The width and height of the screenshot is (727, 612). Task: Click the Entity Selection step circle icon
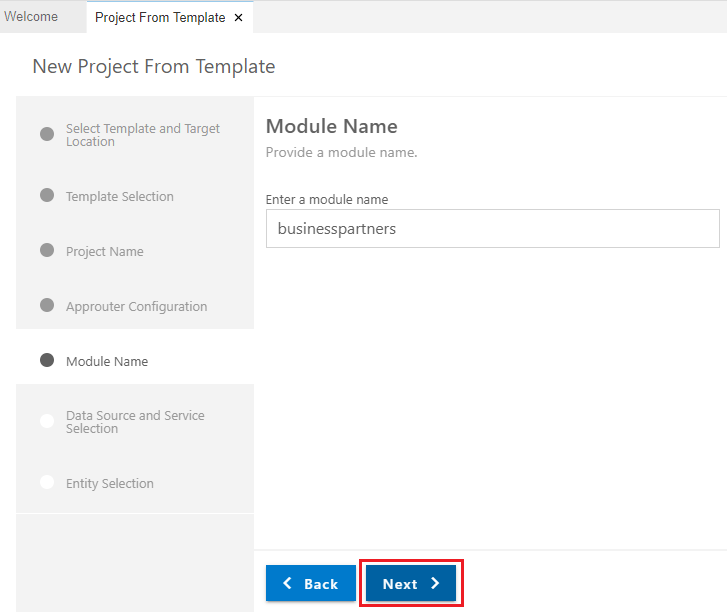[47, 483]
